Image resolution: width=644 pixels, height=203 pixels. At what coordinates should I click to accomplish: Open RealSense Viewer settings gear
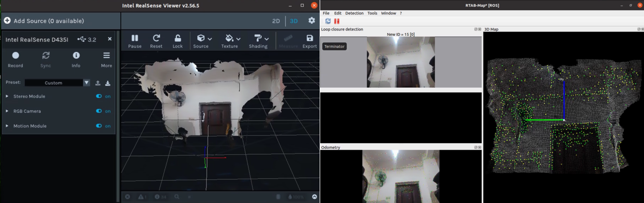coord(311,21)
